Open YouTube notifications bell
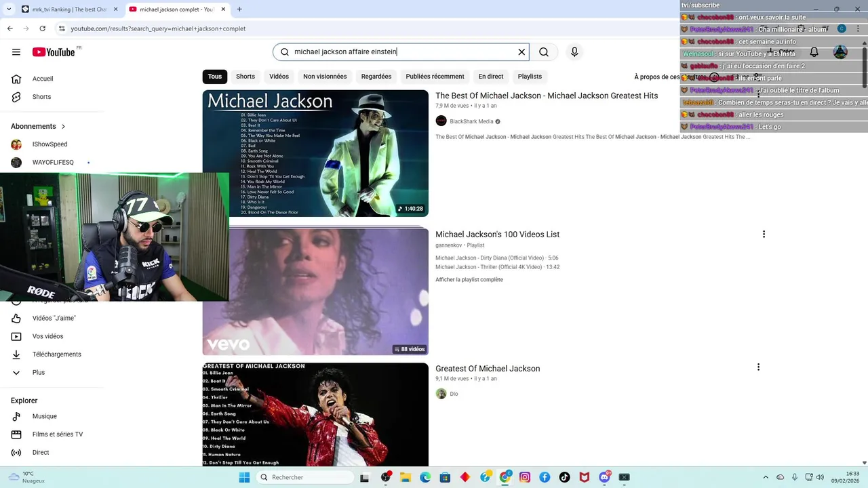 tap(814, 52)
